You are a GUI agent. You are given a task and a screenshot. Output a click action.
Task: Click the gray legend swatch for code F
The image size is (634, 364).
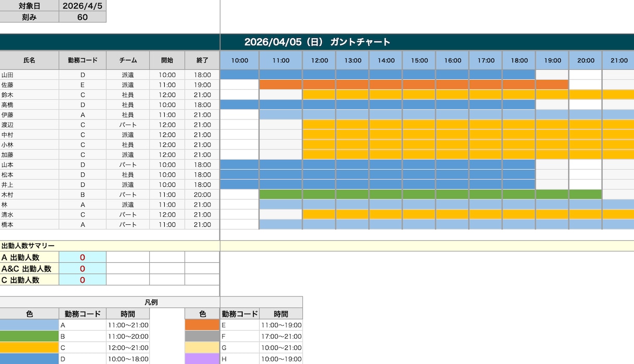[203, 336]
